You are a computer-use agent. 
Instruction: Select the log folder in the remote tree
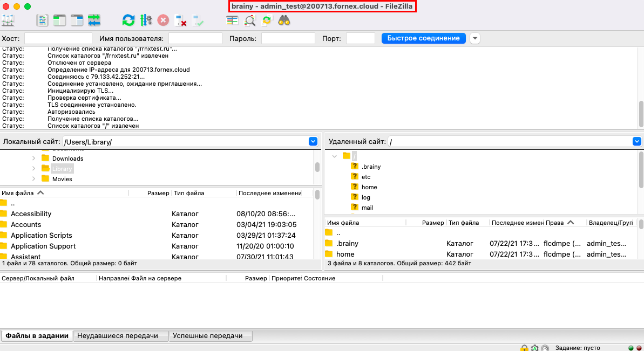click(x=365, y=197)
